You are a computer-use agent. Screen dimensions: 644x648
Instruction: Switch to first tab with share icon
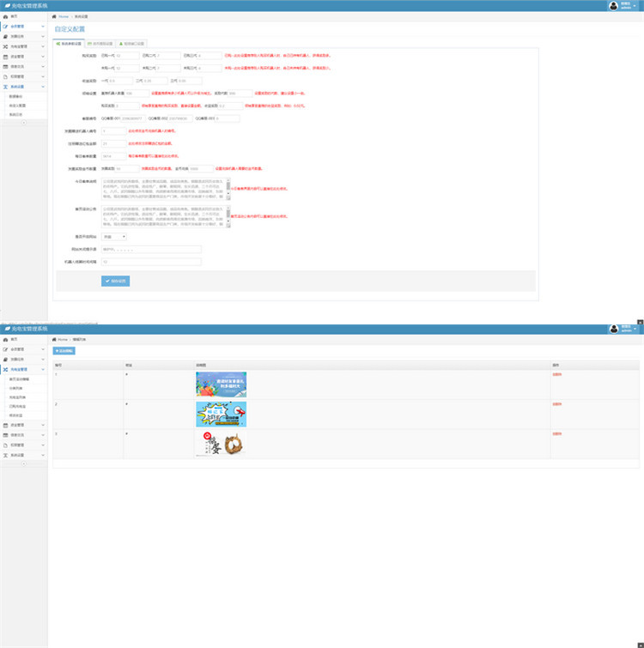[x=69, y=44]
